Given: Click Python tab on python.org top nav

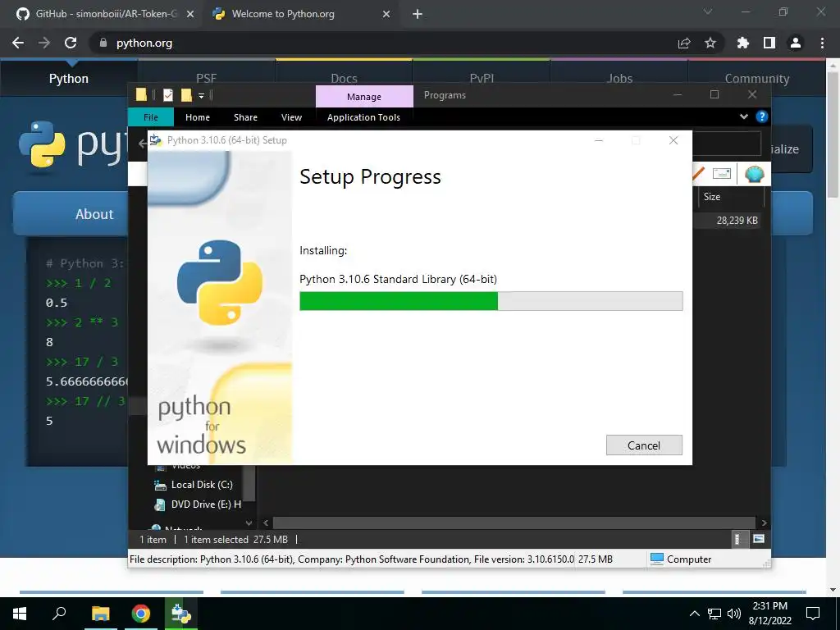Looking at the screenshot, I should tap(69, 78).
